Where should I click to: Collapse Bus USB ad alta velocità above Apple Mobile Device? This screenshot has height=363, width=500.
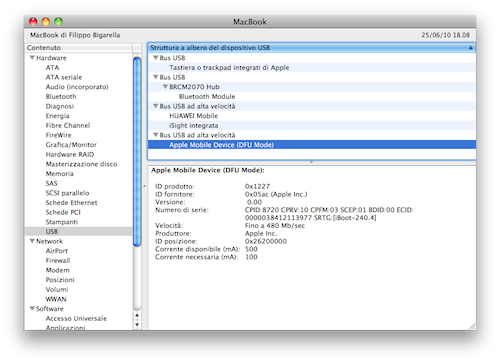click(x=155, y=135)
